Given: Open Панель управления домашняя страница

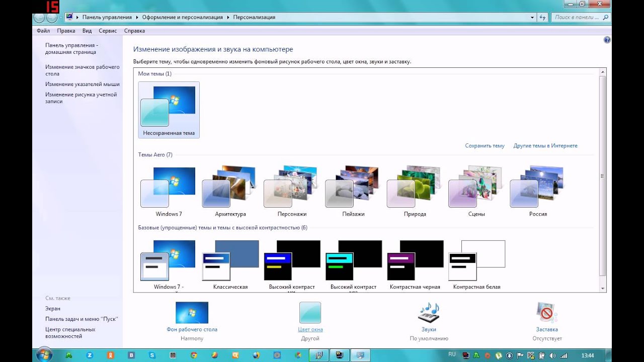Looking at the screenshot, I should coord(71,48).
